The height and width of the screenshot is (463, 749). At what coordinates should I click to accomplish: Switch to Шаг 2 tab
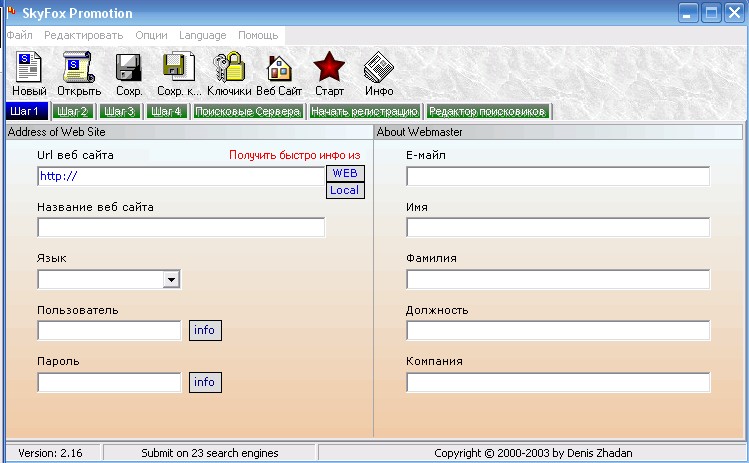point(73,112)
